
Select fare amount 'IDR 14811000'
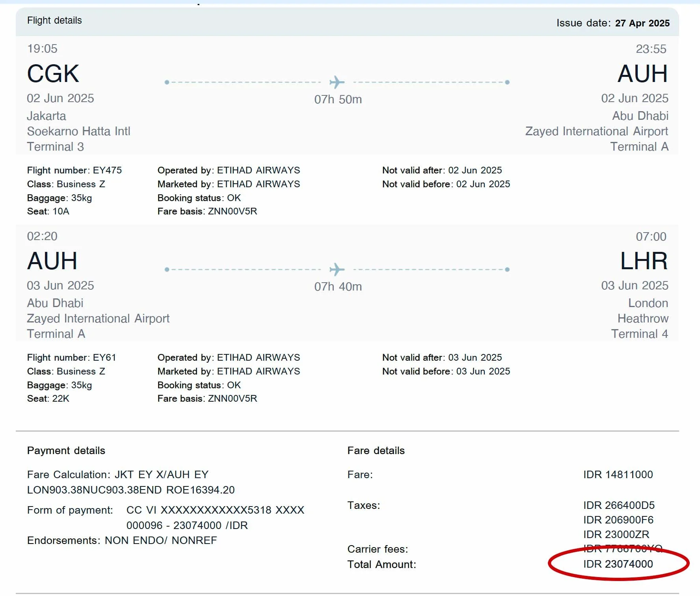(x=618, y=475)
